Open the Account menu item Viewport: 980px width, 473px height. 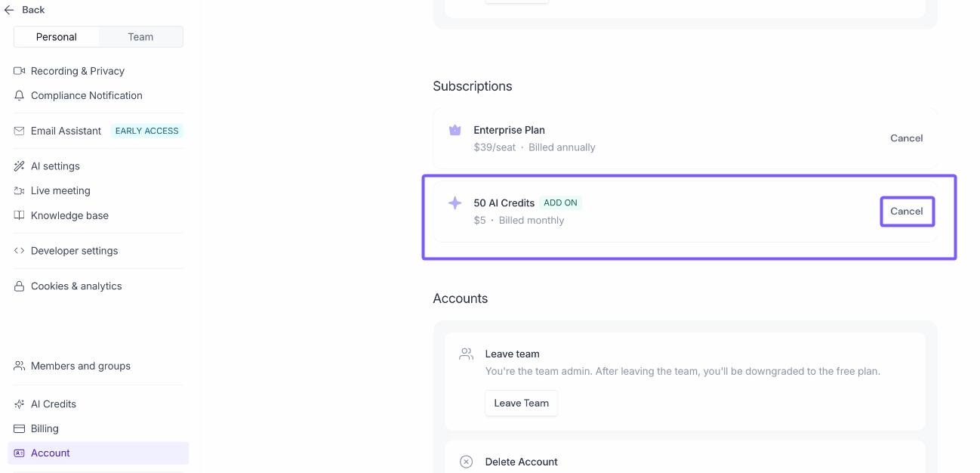point(51,453)
